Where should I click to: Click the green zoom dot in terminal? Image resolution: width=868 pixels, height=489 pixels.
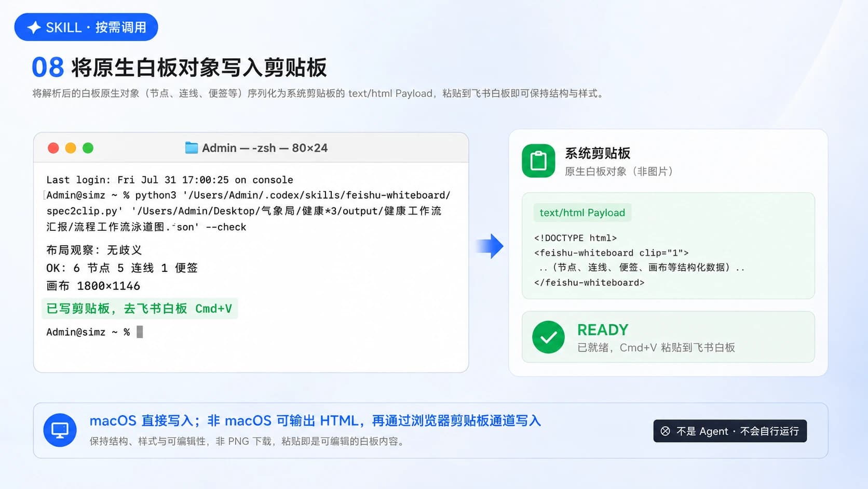pyautogui.click(x=88, y=148)
